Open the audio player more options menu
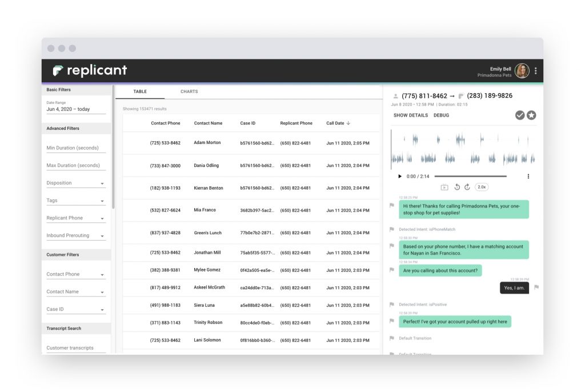Image resolution: width=585 pixels, height=392 pixels. [x=528, y=176]
